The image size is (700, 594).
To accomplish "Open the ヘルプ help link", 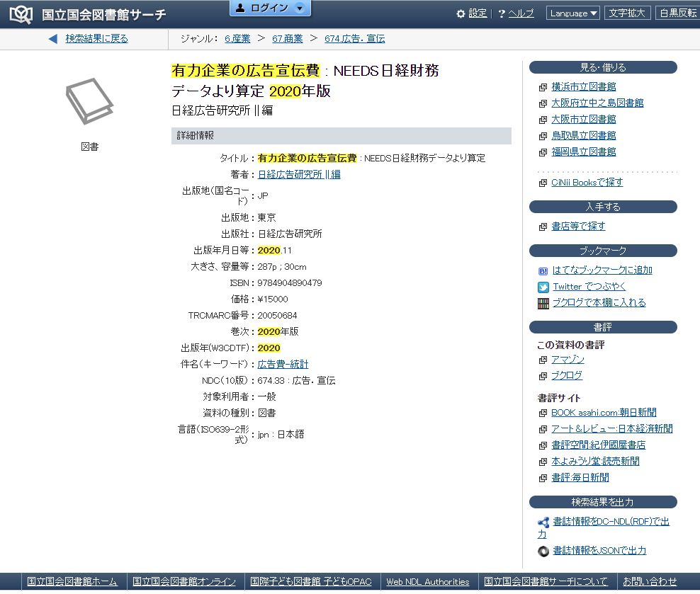I will tap(521, 14).
